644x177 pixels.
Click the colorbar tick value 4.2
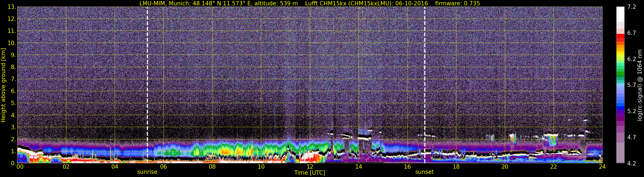click(x=632, y=163)
